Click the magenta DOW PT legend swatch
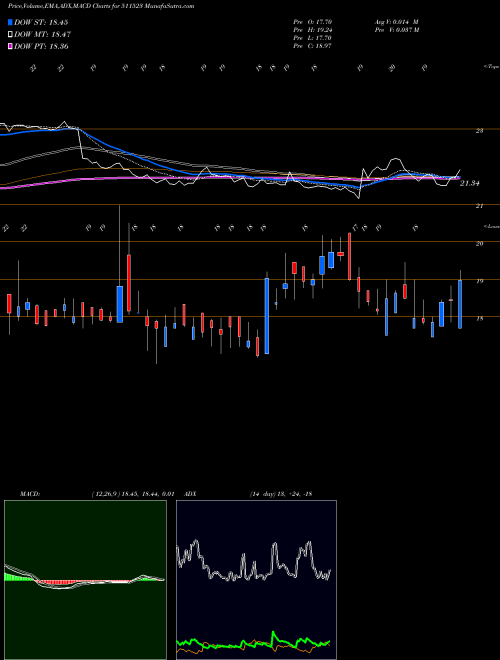 point(11,46)
